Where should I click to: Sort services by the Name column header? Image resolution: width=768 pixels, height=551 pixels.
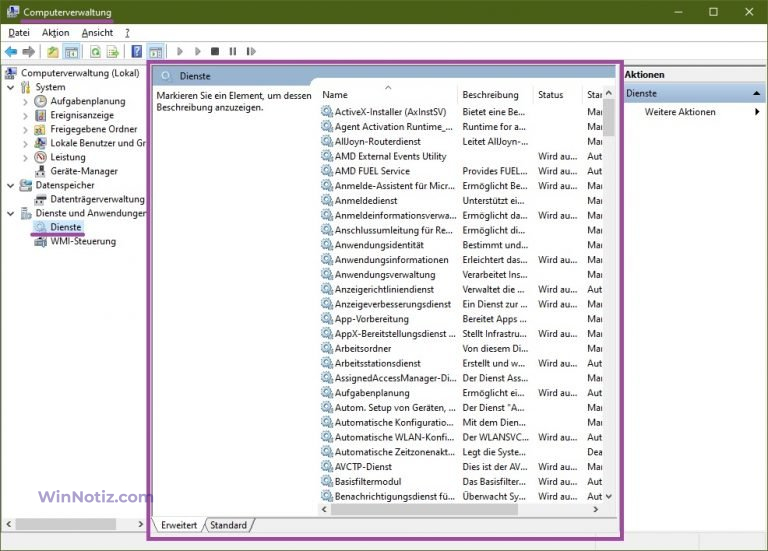(336, 95)
